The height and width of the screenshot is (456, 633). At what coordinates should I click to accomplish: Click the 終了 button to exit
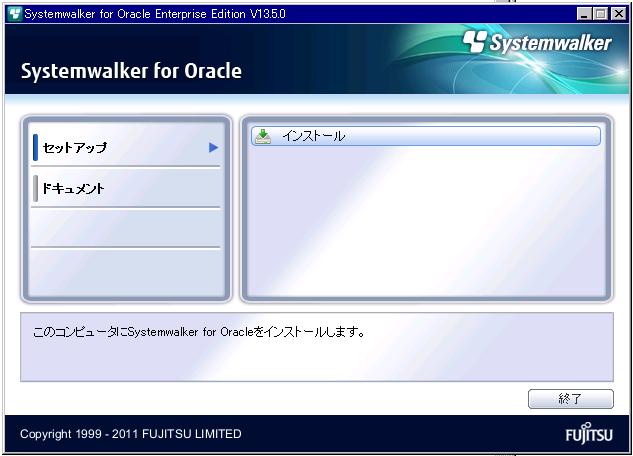click(570, 399)
